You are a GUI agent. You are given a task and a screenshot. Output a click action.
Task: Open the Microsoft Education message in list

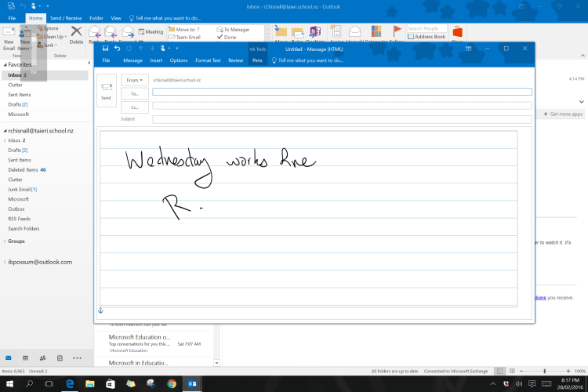pyautogui.click(x=156, y=343)
